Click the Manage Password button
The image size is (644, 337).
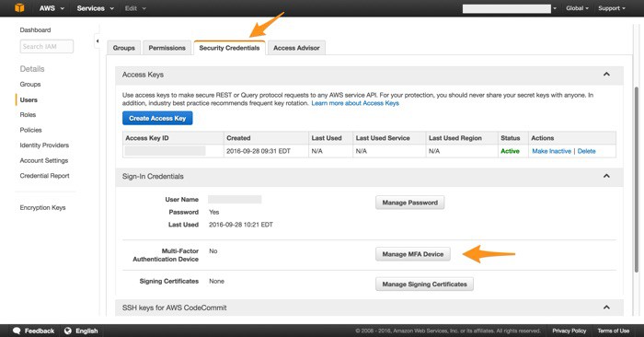(410, 203)
